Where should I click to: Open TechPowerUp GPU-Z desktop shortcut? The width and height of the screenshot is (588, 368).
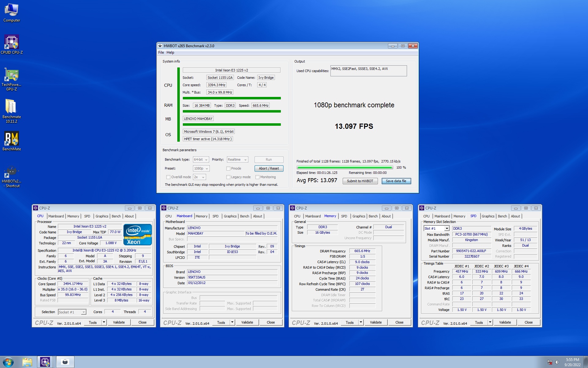tap(12, 79)
